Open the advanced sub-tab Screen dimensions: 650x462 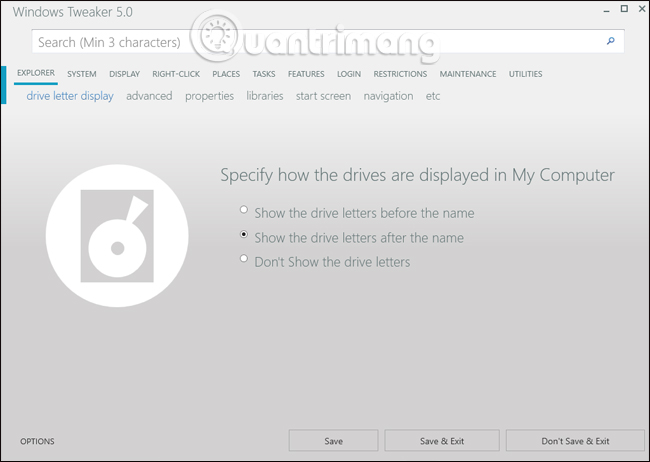149,96
